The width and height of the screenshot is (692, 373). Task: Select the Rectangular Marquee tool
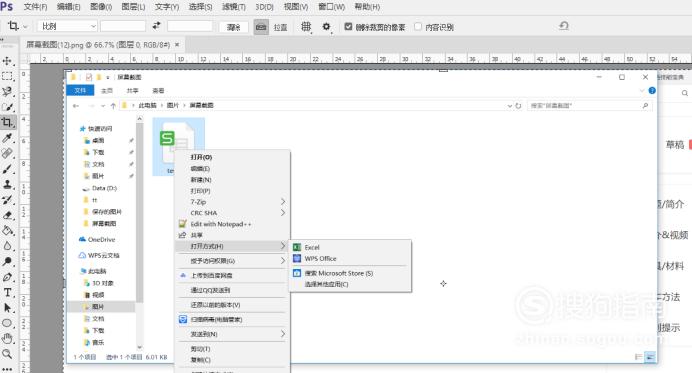7,76
